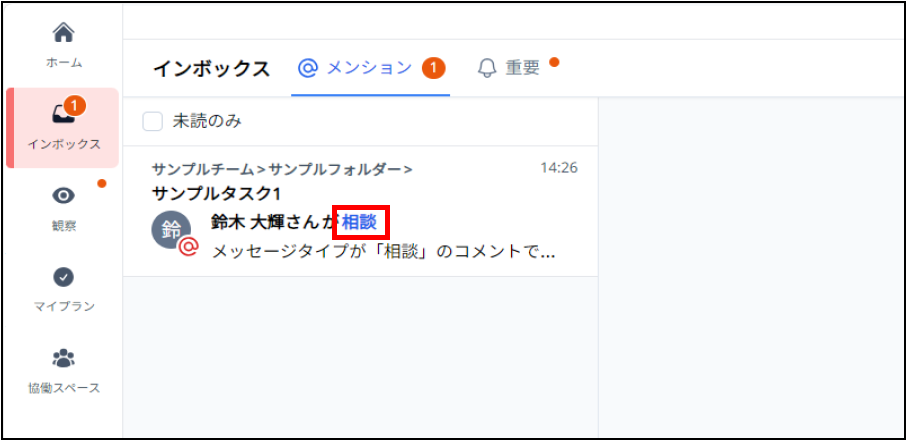Screen dimensions: 907x441
Task: Switch to the 重要 tab label
Action: tap(522, 68)
